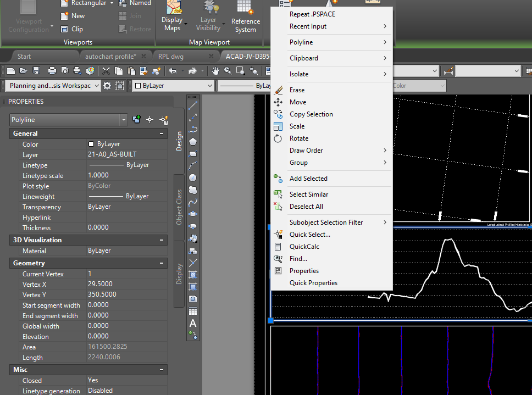Click the Toggle PICKADD value icon
This screenshot has width=532, height=395.
click(136, 120)
